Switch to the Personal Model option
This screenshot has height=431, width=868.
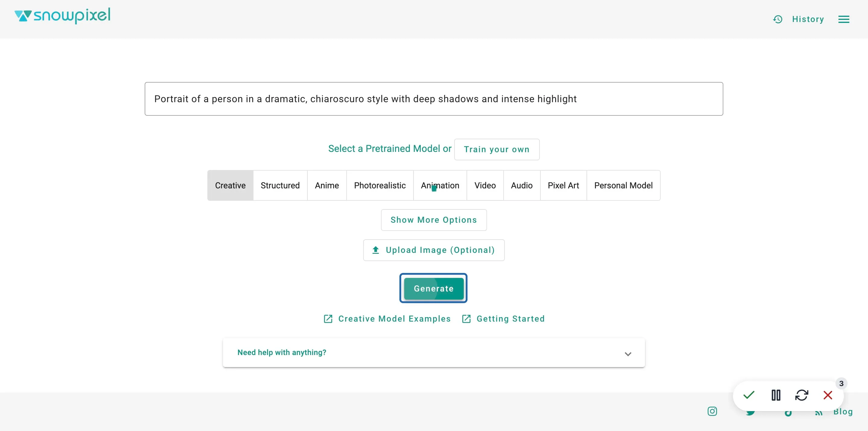point(623,185)
